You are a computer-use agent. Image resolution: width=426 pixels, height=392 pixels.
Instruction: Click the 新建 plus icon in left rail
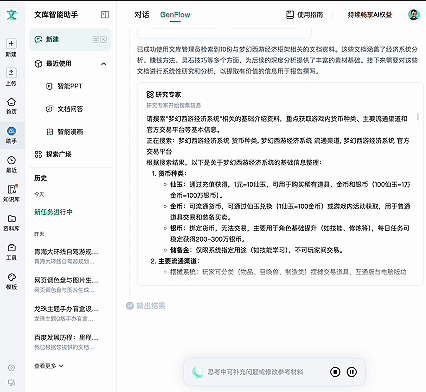point(11,43)
